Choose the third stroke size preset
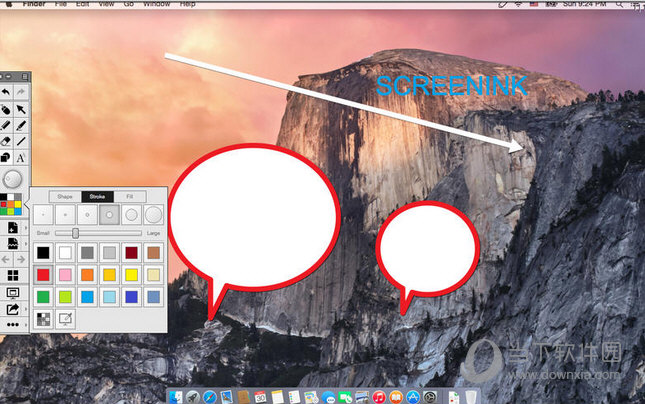 [x=87, y=214]
